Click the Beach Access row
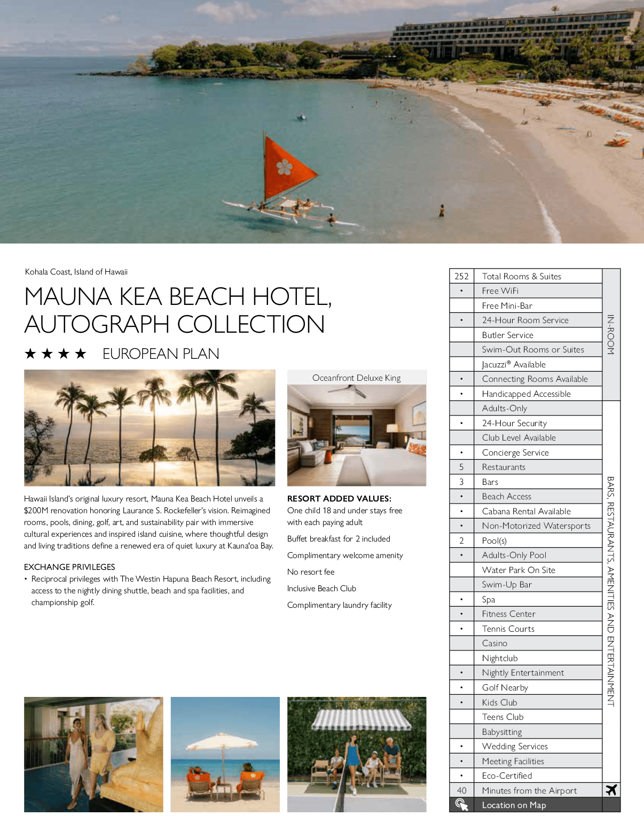The width and height of the screenshot is (644, 816). coord(526,496)
